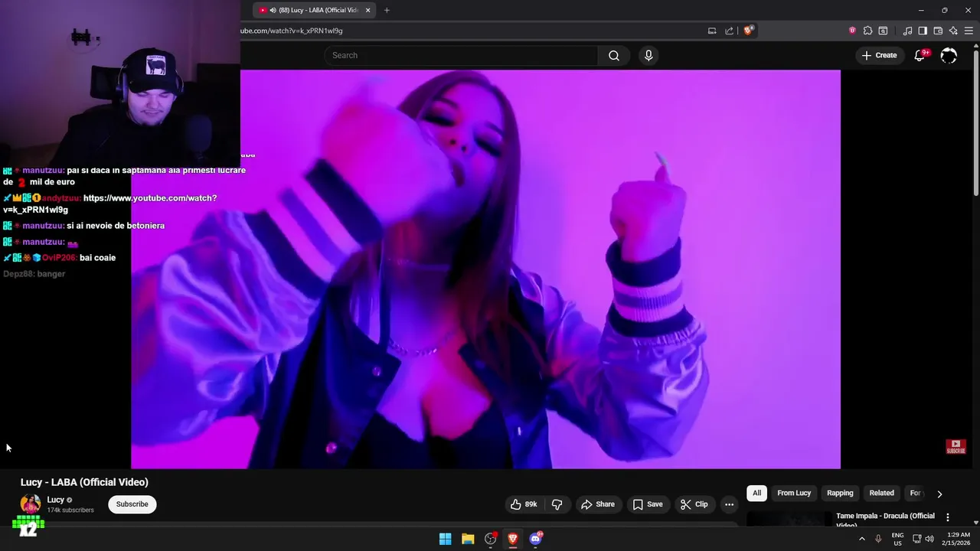The height and width of the screenshot is (551, 980).
Task: Open the youtube.com link in andytzuu's chat message
Action: 112,204
